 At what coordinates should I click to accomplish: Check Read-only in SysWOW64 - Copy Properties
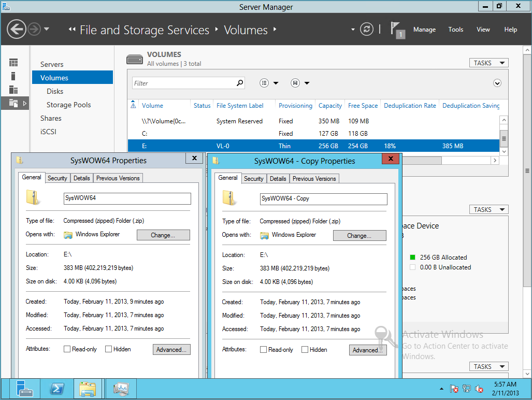[x=263, y=350]
